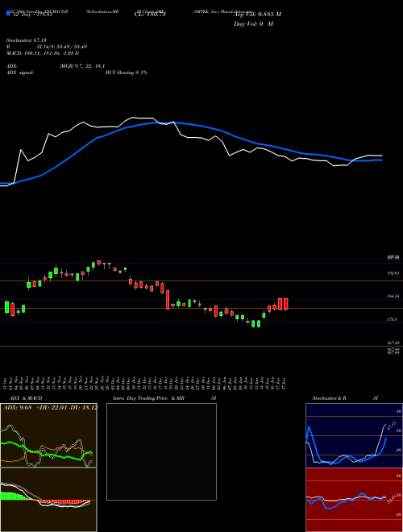Click the 'SI 14/3: 53.49 / 53.49' line
The image size is (403, 532).
[x=62, y=47]
